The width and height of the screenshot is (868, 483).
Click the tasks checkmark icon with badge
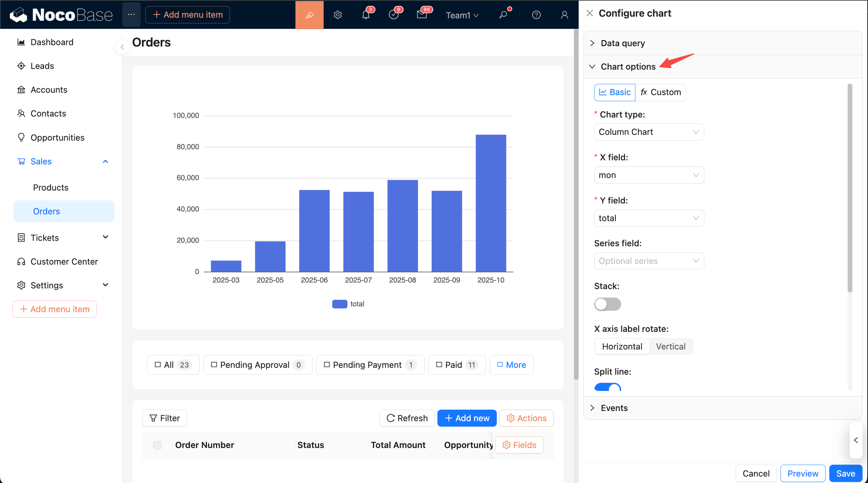394,15
